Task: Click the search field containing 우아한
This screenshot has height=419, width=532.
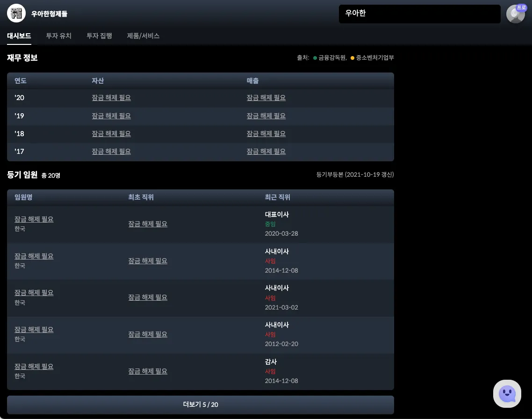Action: click(420, 14)
